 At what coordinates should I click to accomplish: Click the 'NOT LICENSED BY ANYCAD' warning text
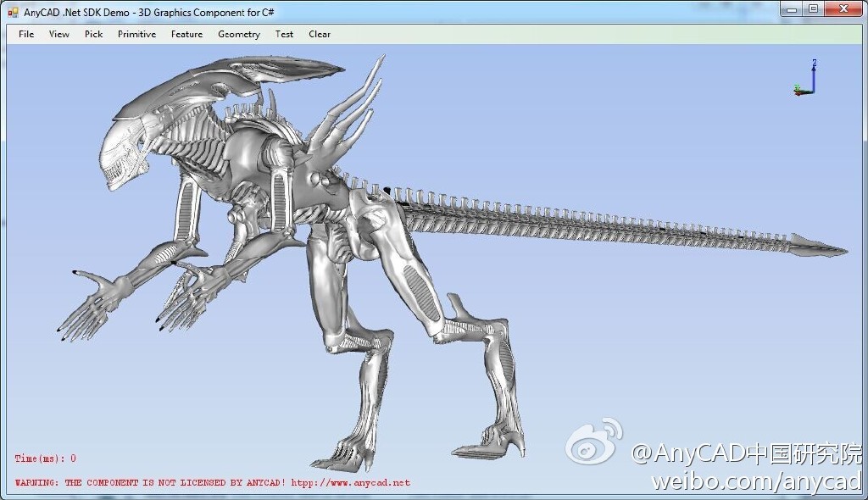tap(213, 483)
